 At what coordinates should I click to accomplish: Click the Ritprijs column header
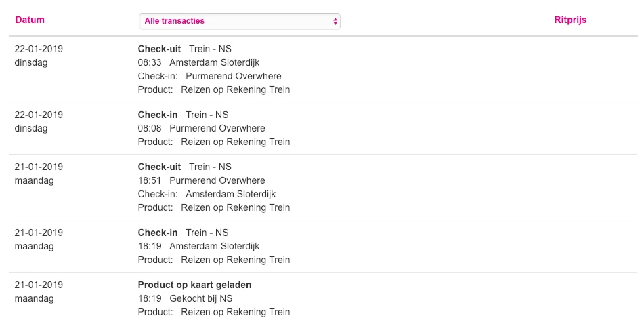pyautogui.click(x=570, y=20)
